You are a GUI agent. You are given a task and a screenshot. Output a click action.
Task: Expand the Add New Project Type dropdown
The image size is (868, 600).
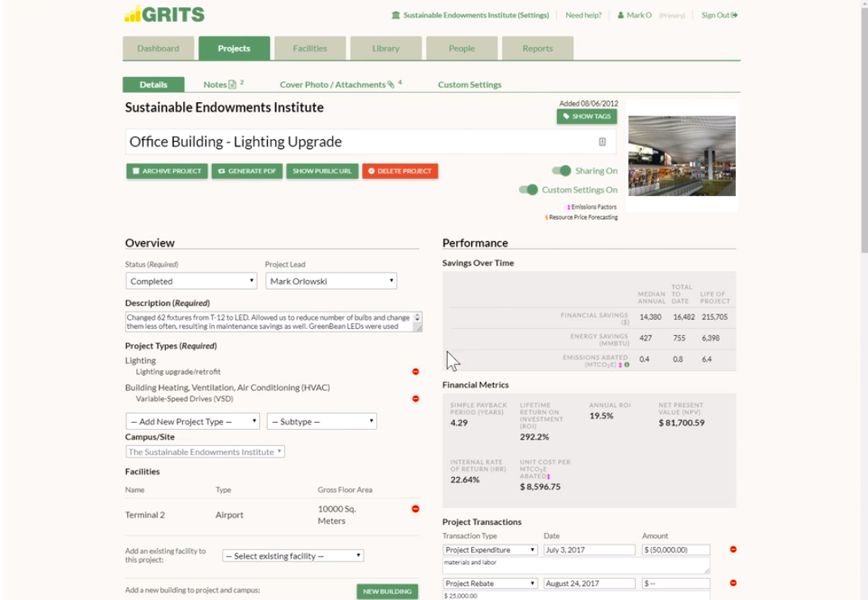[x=193, y=422]
